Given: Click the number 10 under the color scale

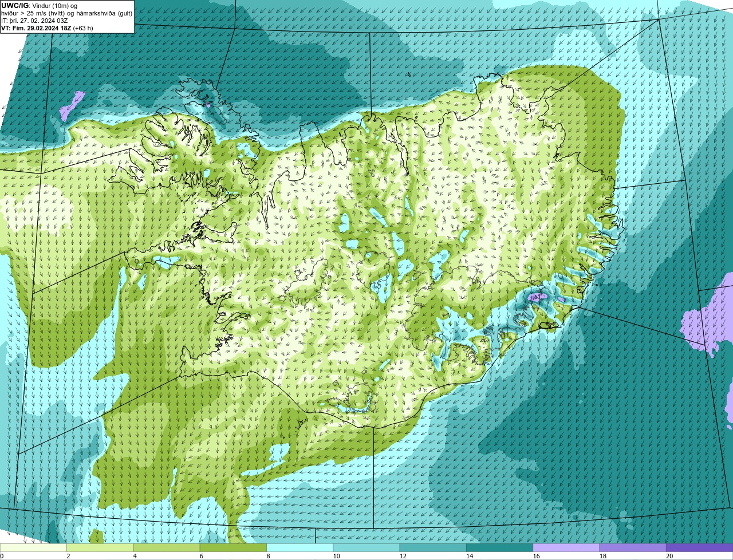Looking at the screenshot, I should 336,556.
